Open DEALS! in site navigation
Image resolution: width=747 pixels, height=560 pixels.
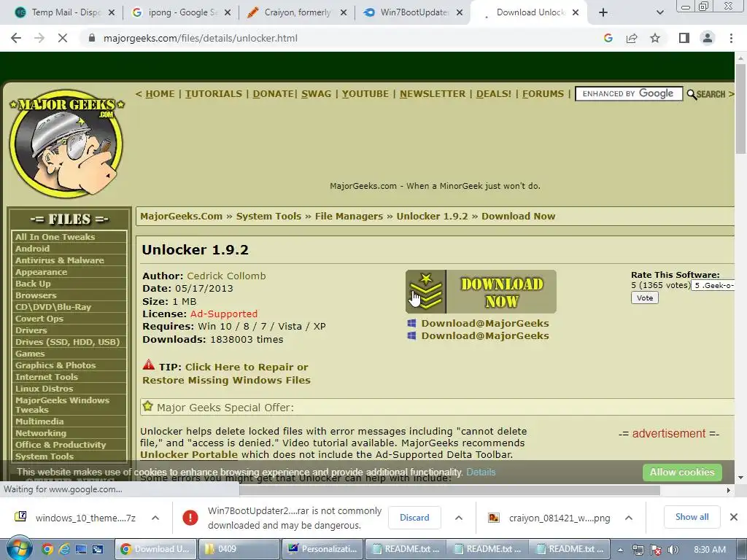(494, 94)
